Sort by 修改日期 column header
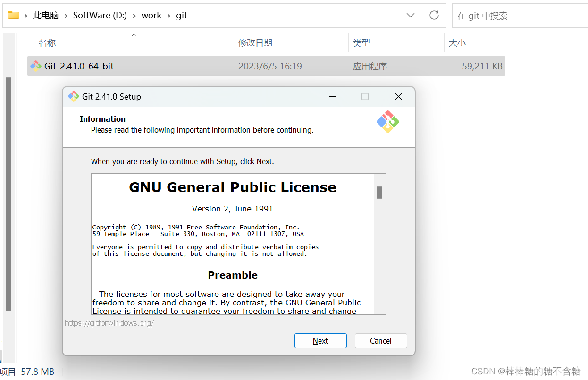This screenshot has height=380, width=588. [255, 43]
